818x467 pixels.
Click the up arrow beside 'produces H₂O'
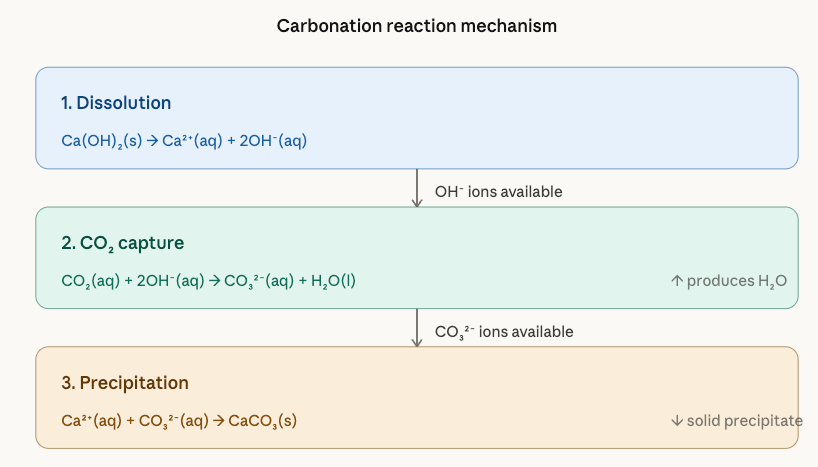coord(676,282)
